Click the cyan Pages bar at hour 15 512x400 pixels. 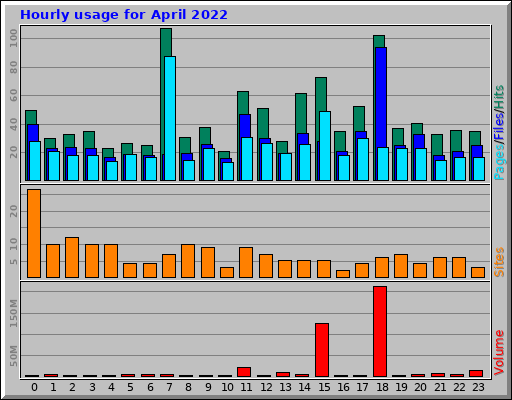(325, 146)
